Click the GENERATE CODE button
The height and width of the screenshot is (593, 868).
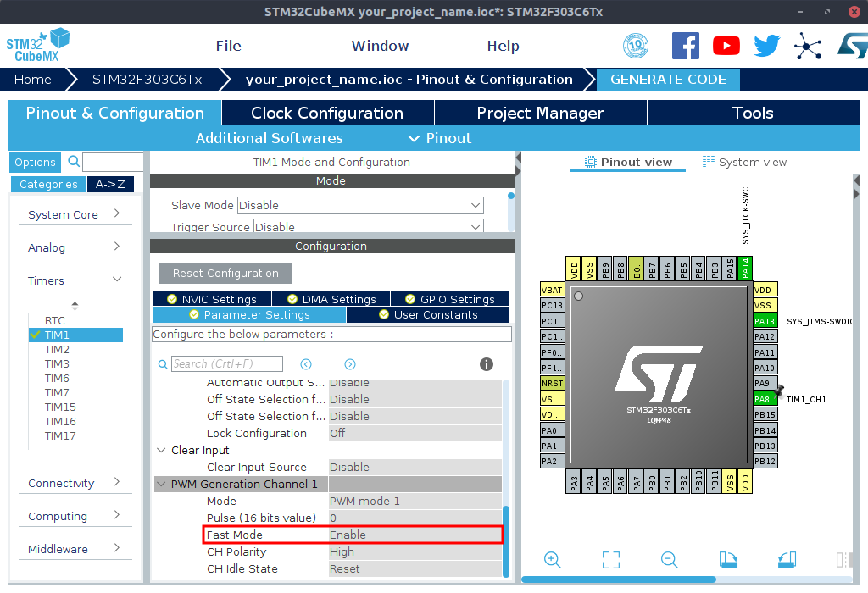[x=668, y=80]
